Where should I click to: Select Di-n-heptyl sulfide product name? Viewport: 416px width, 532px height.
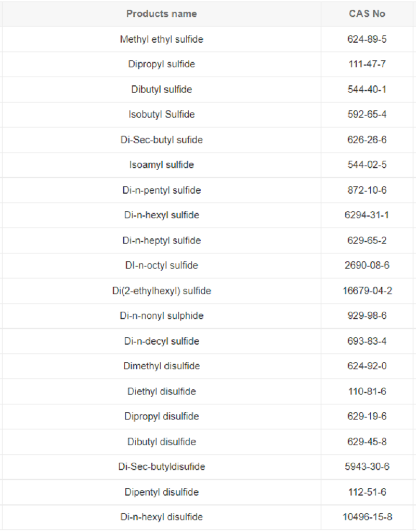tap(161, 240)
